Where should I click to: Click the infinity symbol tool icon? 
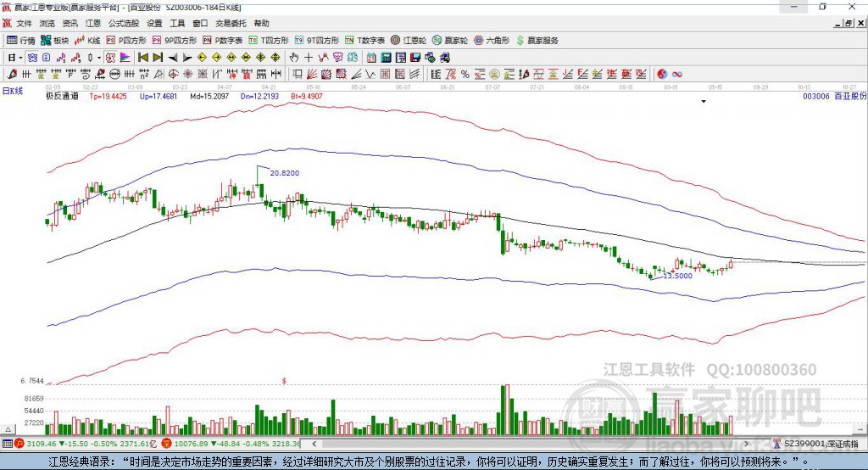coord(676,74)
